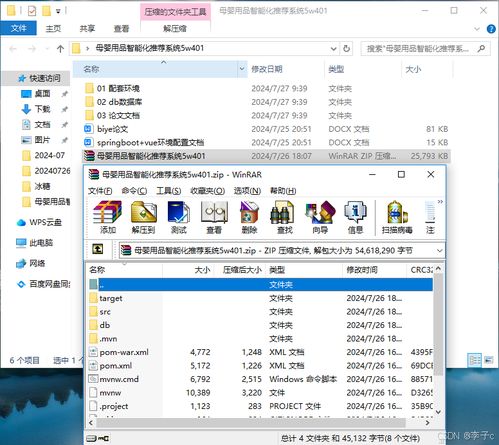Open the 解压缩 ribbon tab

[175, 29]
